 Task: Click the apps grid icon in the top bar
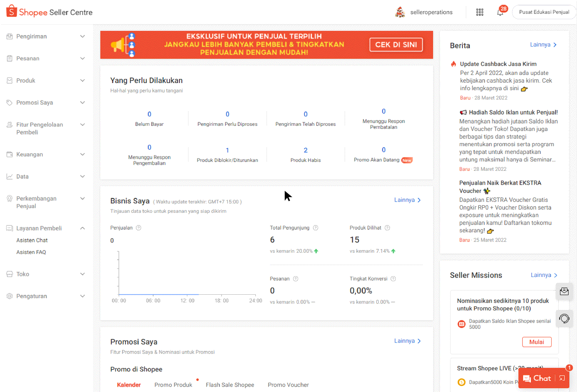[480, 12]
